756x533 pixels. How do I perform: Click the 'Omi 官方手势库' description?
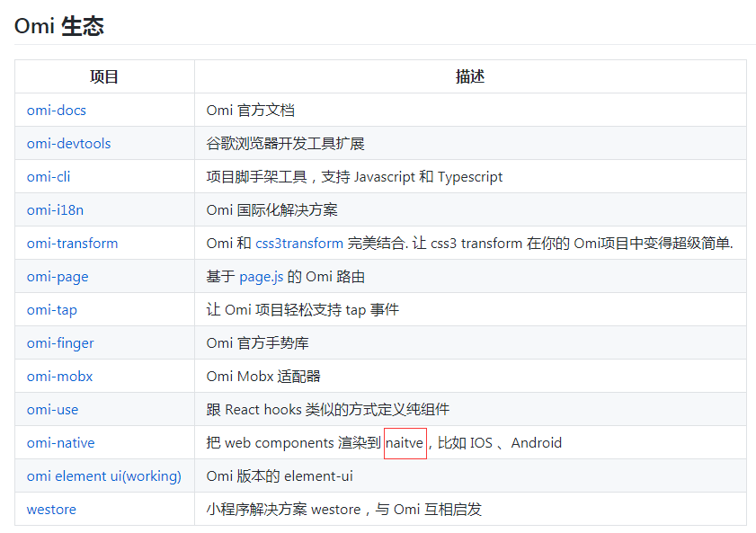257,343
